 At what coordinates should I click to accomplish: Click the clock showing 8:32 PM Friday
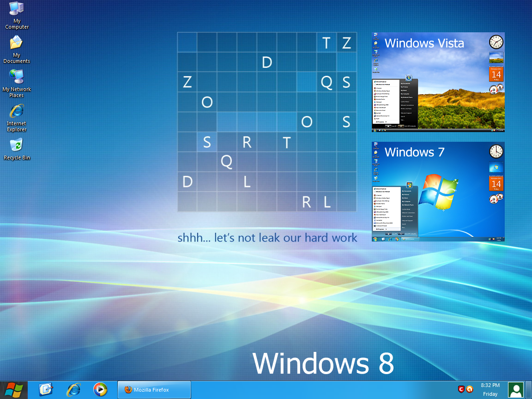click(x=490, y=389)
